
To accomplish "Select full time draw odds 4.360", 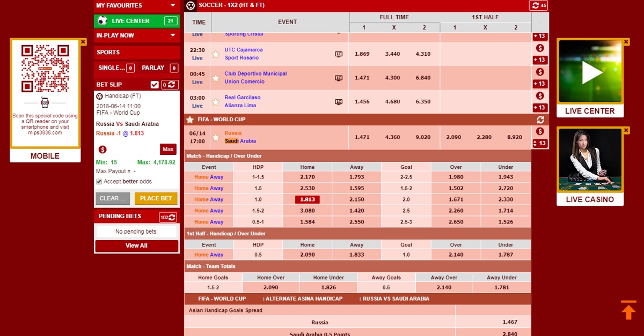I will (393, 137).
